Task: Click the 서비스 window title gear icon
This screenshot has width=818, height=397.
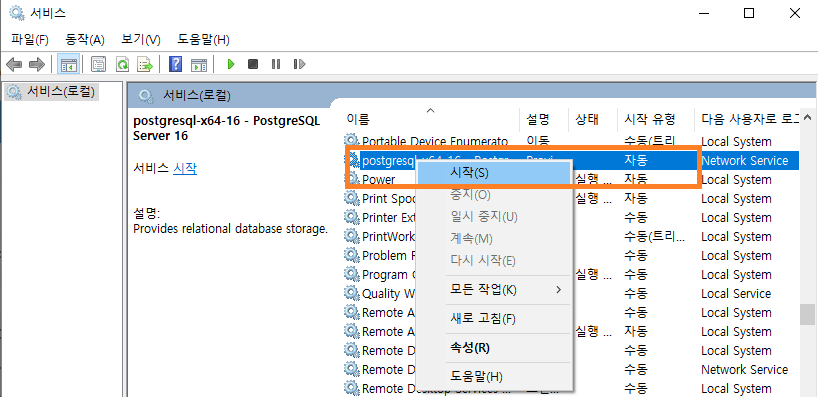Action: (17, 13)
